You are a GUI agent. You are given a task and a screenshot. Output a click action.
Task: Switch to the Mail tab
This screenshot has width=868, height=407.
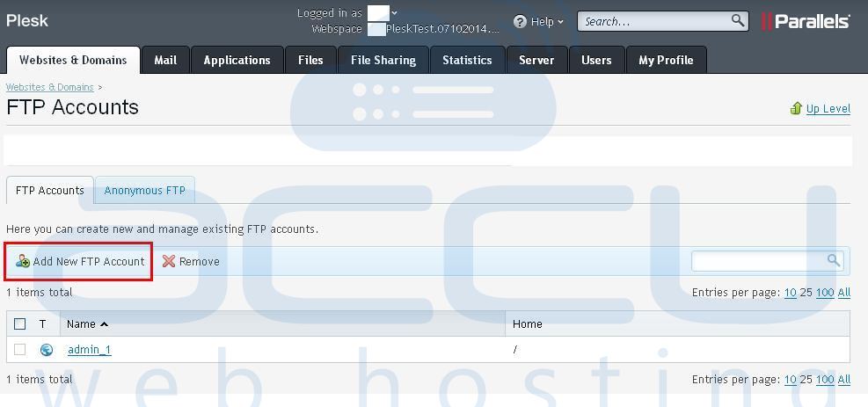click(x=165, y=61)
